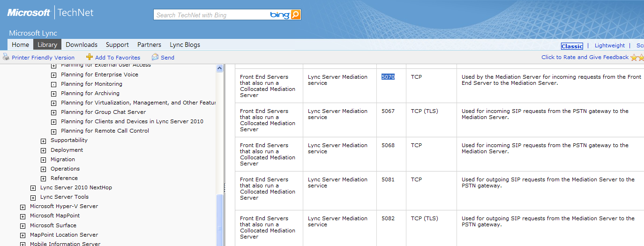Click the highlighted port 5070 cell
Image resolution: width=644 pixels, height=246 pixels.
tap(388, 77)
